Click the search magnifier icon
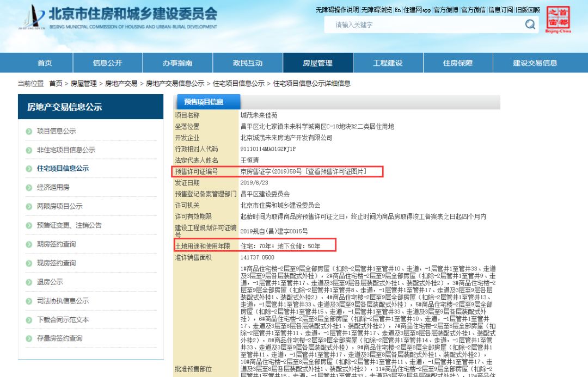Image resolution: width=588 pixels, height=377 pixels. coord(530,25)
